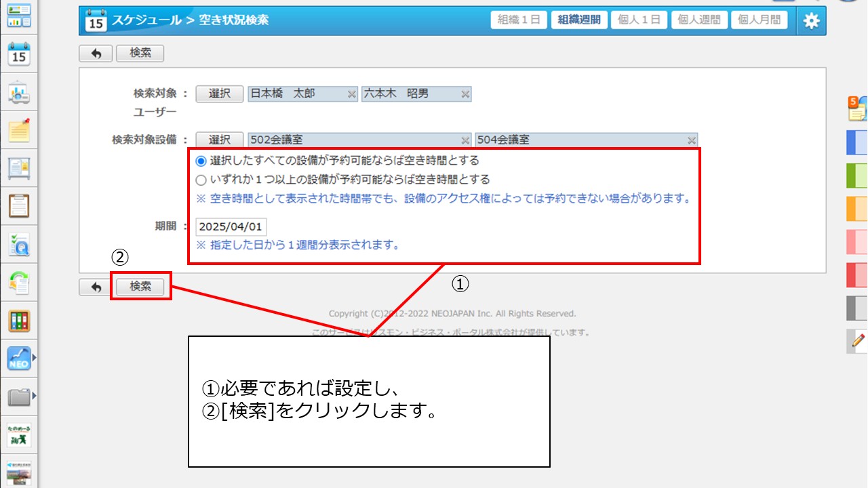This screenshot has width=868, height=488.
Task: Select the blue color label on right edge
Action: [x=857, y=144]
